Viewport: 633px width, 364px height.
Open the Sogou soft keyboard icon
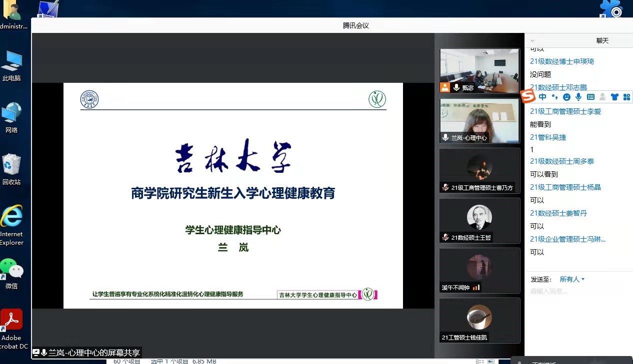[x=590, y=97]
